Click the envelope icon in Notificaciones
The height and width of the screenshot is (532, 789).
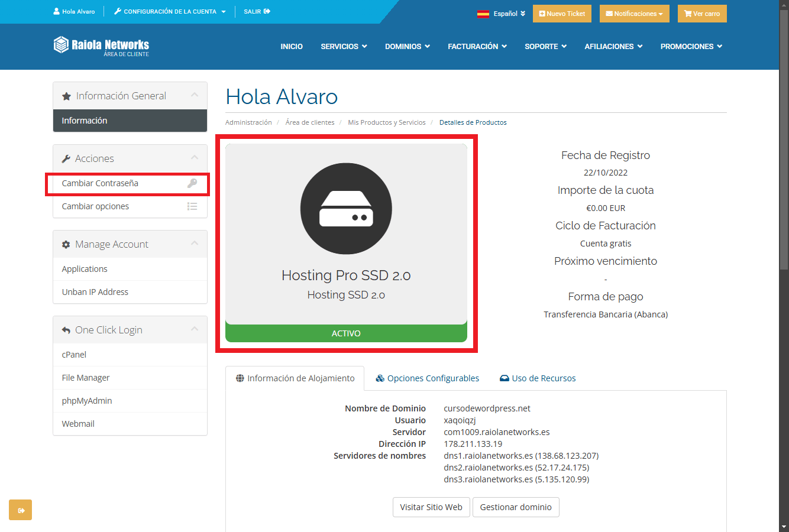click(x=609, y=14)
